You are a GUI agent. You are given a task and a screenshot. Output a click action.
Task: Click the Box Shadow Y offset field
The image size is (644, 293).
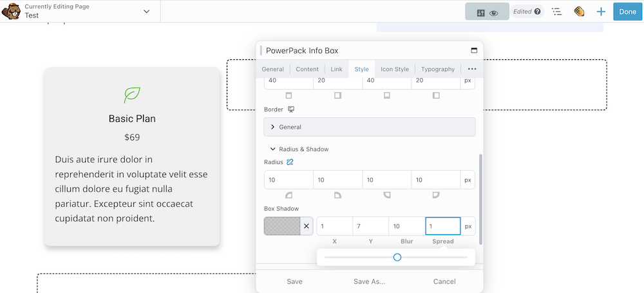pos(370,226)
